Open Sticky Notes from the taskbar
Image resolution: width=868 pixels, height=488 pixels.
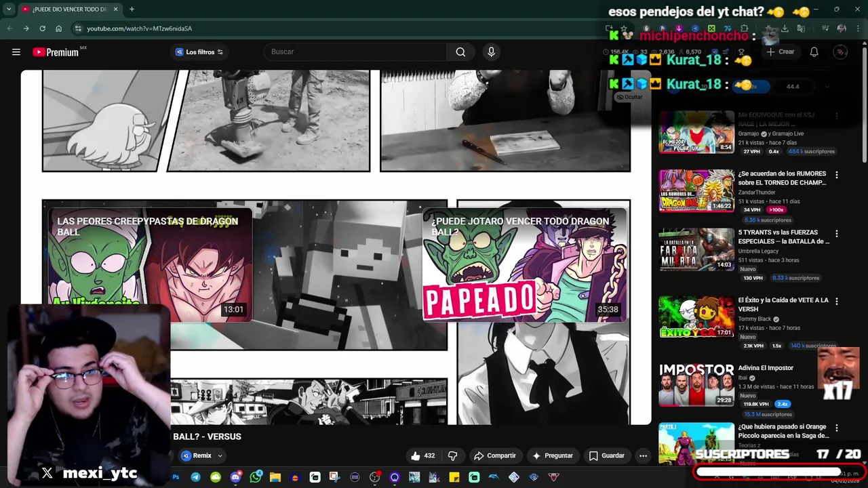pos(454,477)
